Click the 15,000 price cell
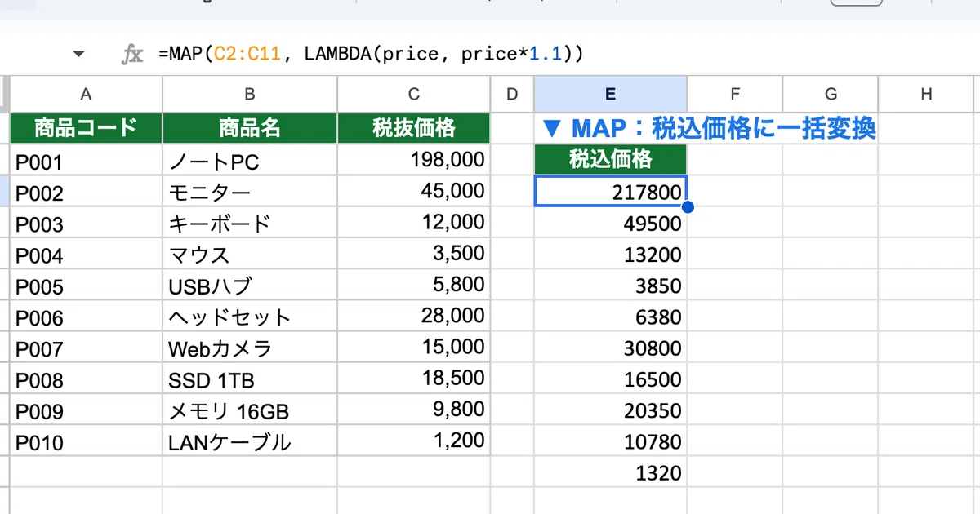 click(414, 348)
